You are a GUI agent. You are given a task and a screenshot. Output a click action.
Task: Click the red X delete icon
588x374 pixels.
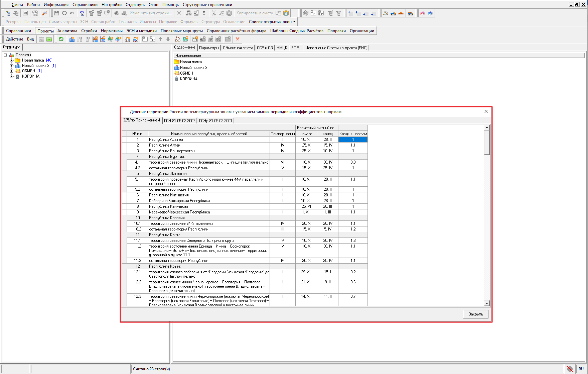point(238,39)
